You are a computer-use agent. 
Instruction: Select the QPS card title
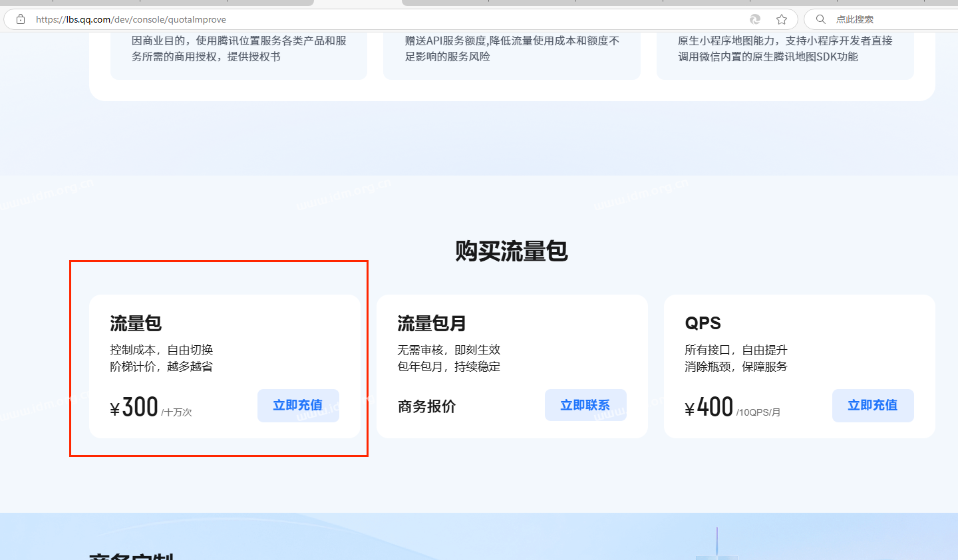[703, 323]
